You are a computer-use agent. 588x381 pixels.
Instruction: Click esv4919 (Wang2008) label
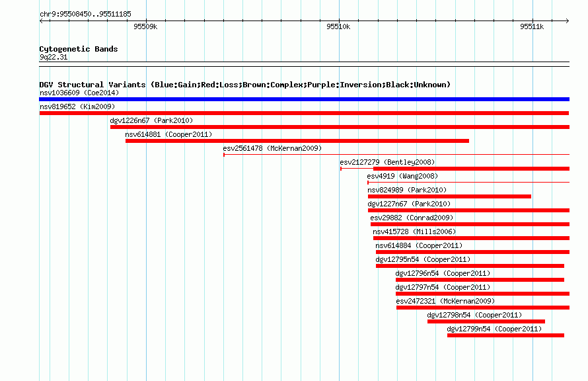tap(402, 176)
